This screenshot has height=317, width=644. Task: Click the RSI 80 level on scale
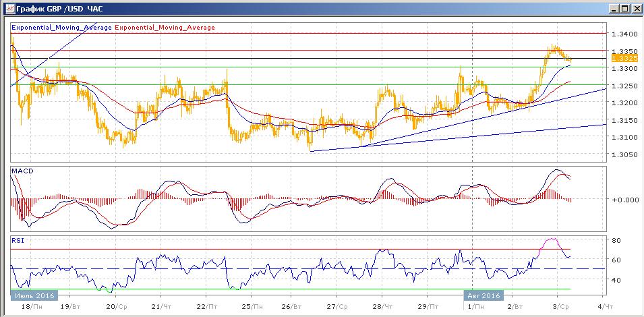[x=616, y=240]
